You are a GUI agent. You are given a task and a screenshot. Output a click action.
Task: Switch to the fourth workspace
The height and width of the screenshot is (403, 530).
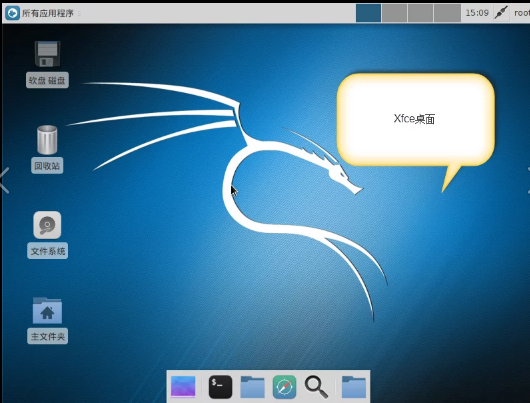click(447, 13)
